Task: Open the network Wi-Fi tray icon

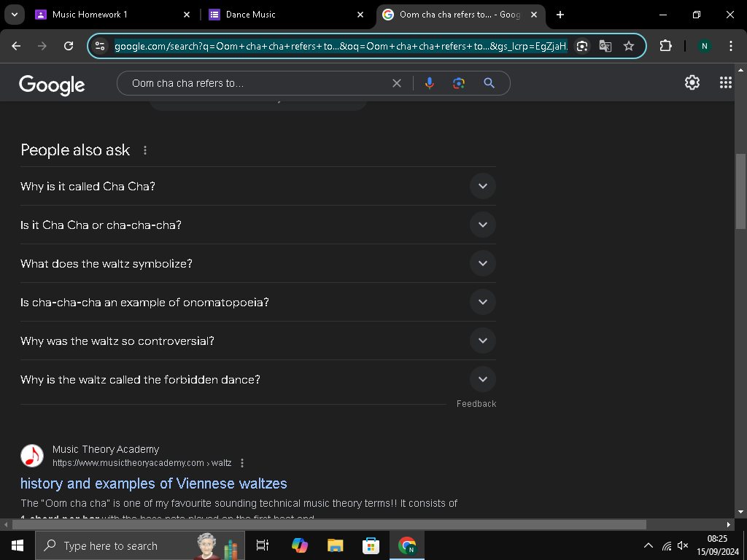Action: [667, 545]
